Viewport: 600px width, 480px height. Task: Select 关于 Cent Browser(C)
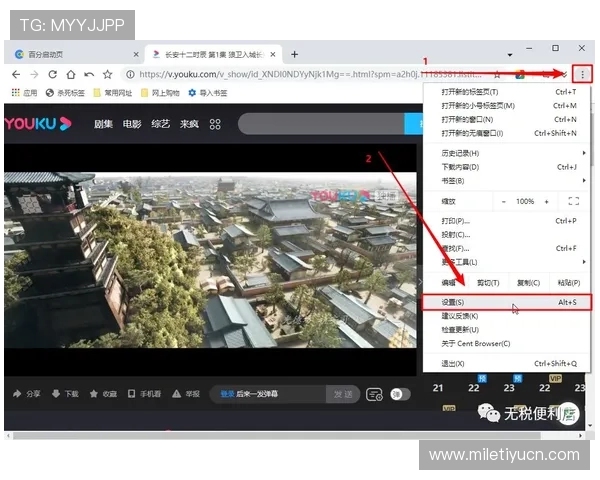pyautogui.click(x=507, y=344)
